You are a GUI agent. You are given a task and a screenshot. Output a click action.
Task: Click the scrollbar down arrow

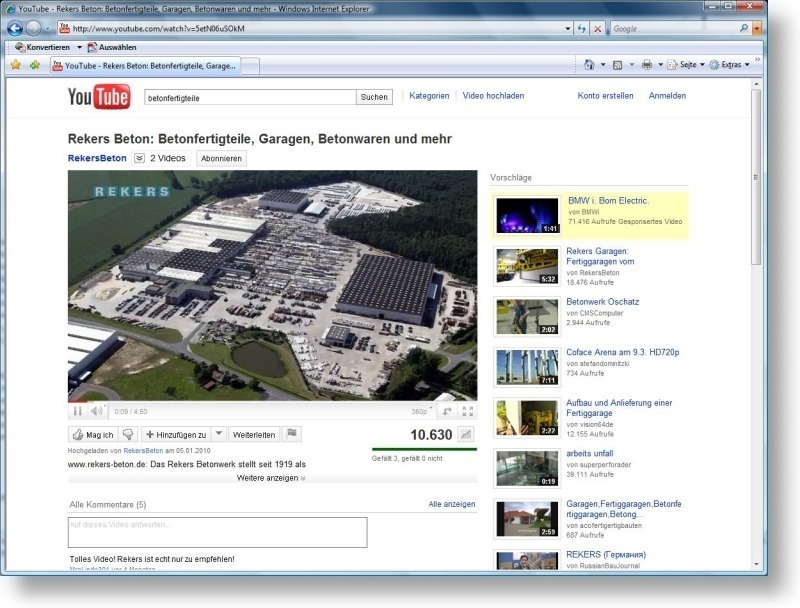click(x=756, y=564)
